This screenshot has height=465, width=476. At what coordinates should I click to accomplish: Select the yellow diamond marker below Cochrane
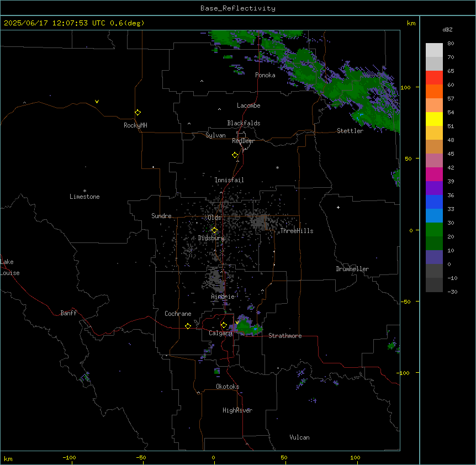click(188, 326)
